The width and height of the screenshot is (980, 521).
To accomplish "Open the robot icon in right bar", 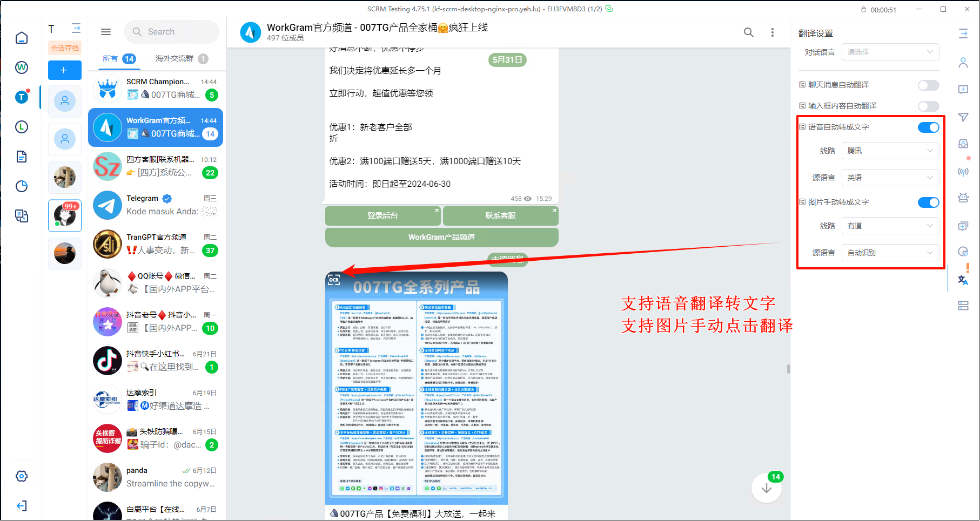I will point(963,198).
